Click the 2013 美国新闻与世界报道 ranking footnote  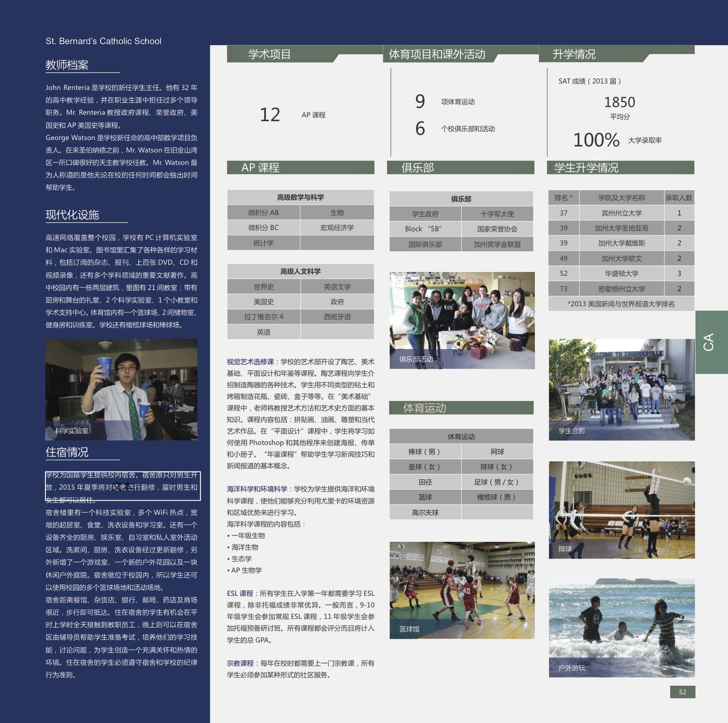point(621,304)
